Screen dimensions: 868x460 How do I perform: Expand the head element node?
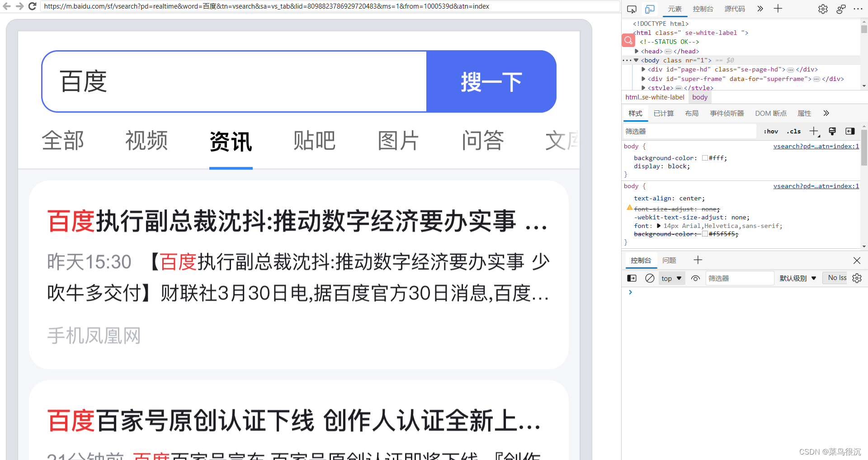[637, 51]
